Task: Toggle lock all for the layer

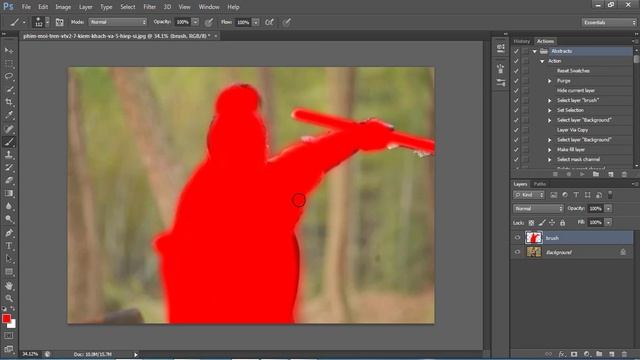Action: (x=562, y=223)
